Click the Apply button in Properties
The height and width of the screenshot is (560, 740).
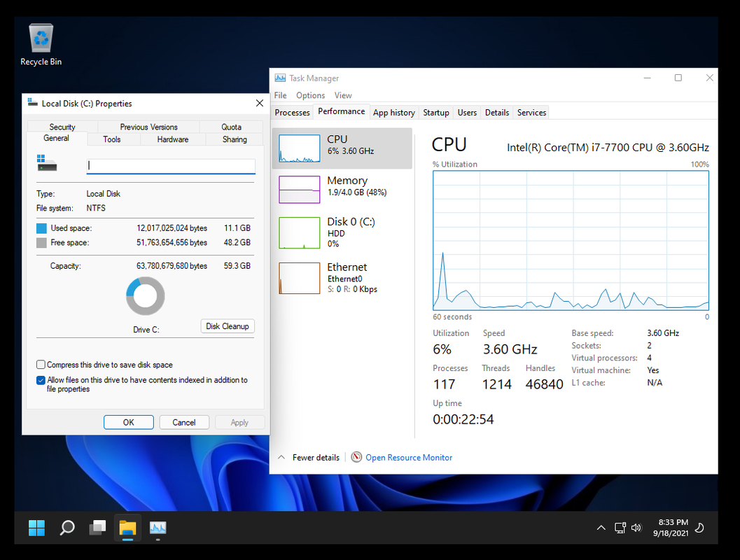click(239, 422)
